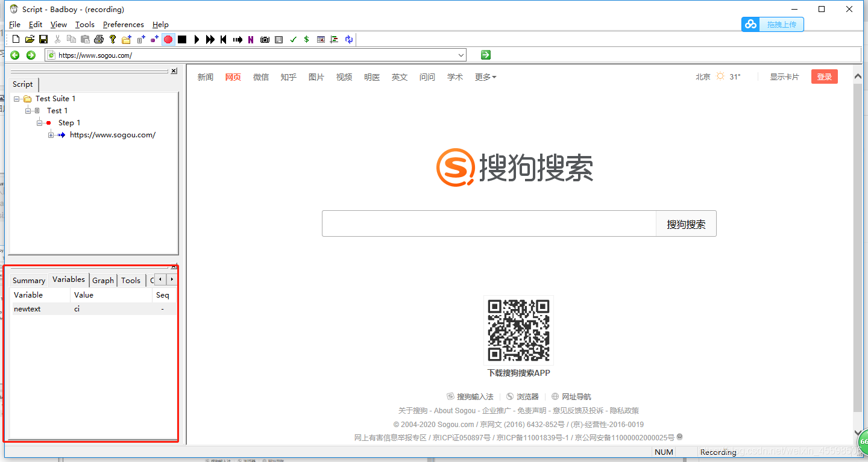Open the URL address dropdown arrow
Image resolution: width=868 pixels, height=462 pixels.
click(x=461, y=55)
